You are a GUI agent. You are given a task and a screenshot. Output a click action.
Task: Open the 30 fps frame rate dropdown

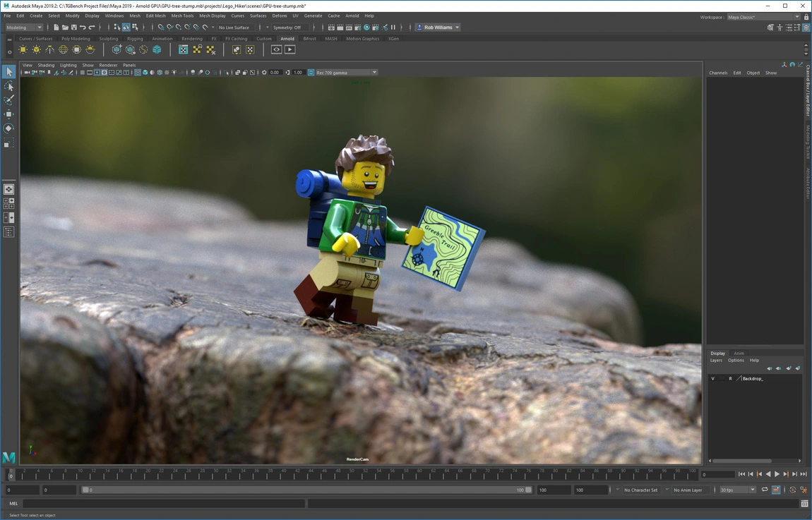pyautogui.click(x=737, y=490)
